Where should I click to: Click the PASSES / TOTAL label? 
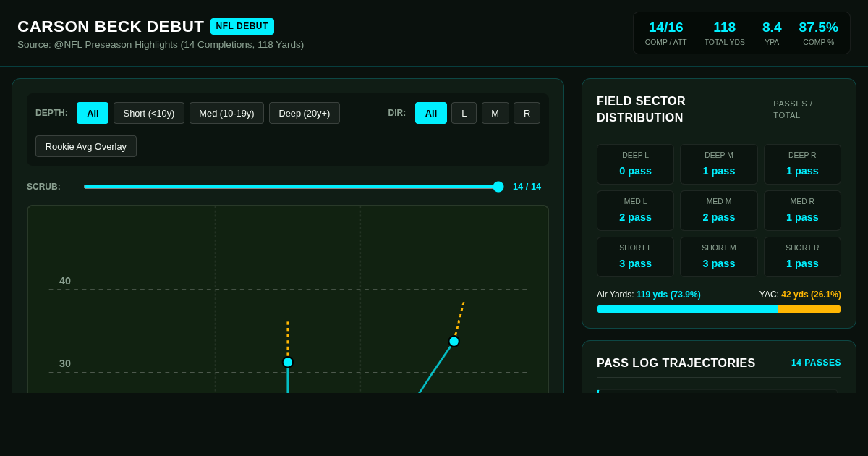tap(793, 109)
